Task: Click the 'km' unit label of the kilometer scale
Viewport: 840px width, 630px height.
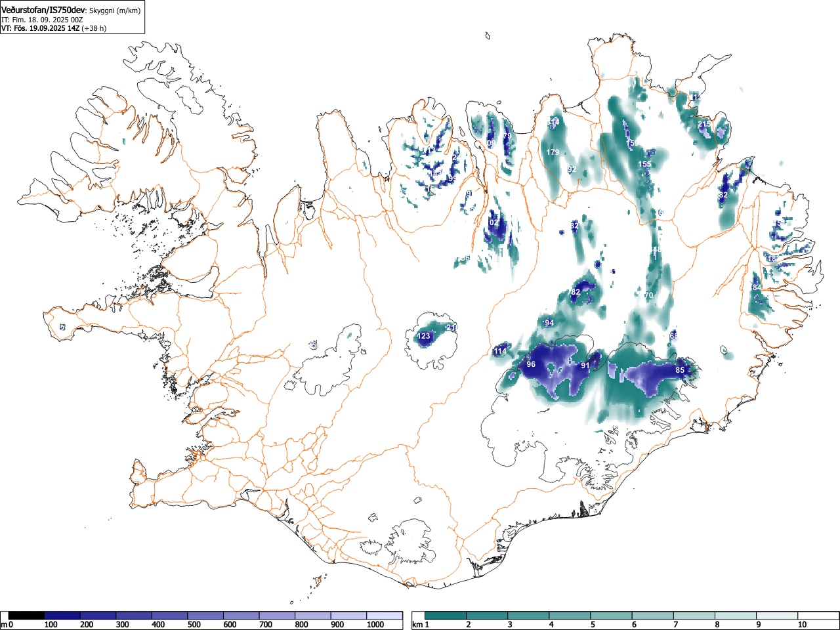Action: point(418,625)
